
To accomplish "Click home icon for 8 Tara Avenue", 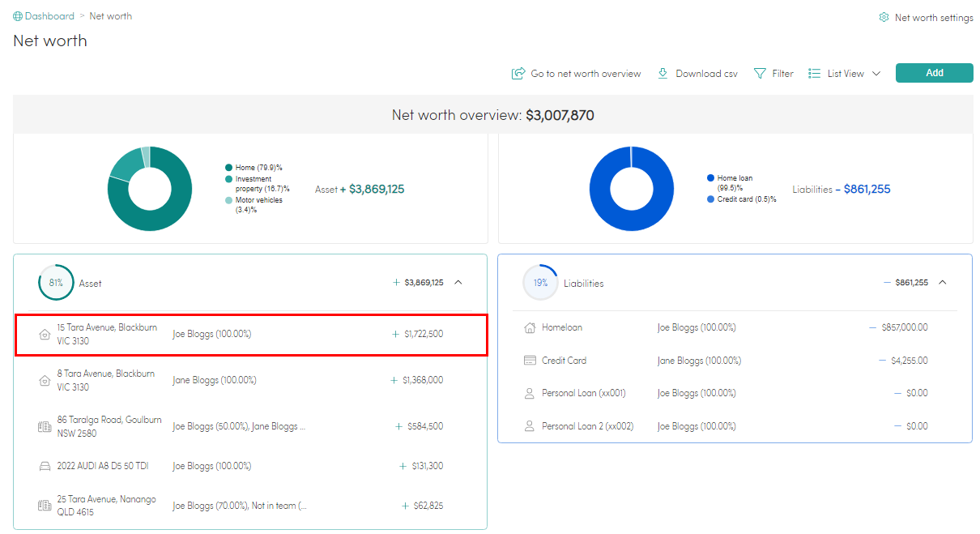I will pos(45,380).
